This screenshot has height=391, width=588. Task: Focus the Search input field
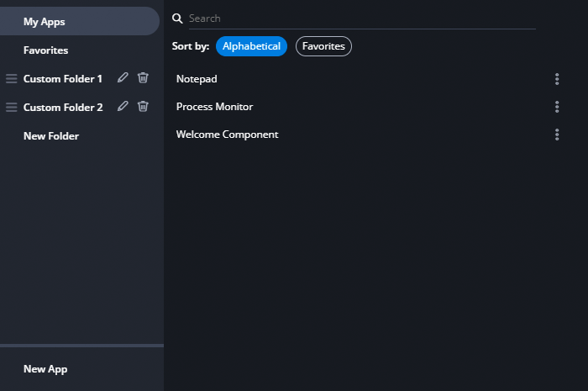(362, 18)
